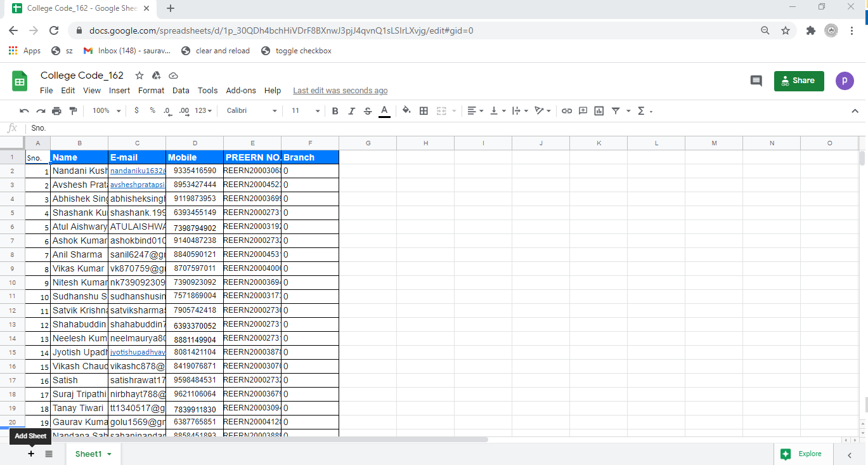Click the insert link icon
The height and width of the screenshot is (465, 868).
click(x=567, y=110)
